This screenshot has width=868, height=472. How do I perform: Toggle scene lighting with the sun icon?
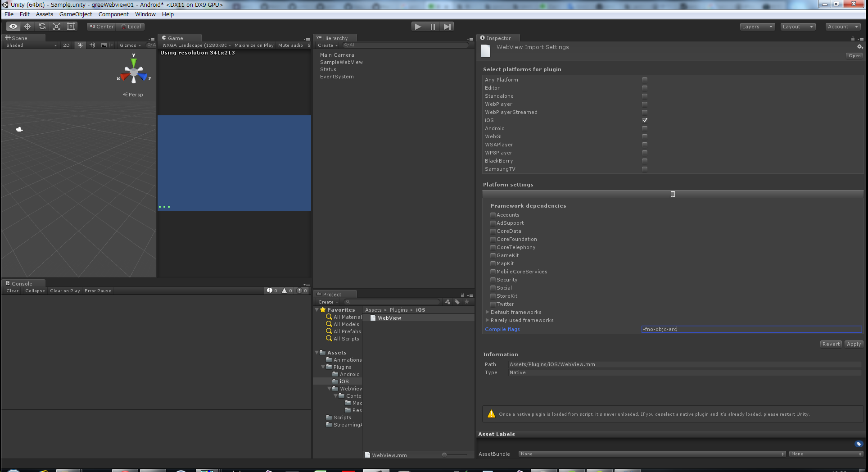[80, 45]
